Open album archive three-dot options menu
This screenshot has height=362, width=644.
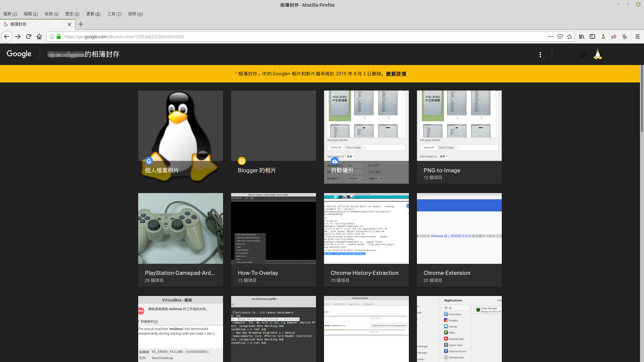540,54
